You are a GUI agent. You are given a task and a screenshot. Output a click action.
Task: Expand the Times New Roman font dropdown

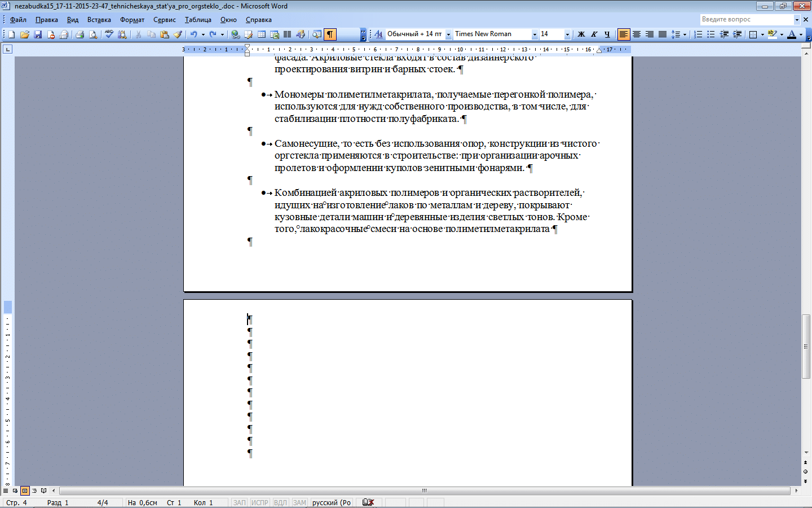535,34
